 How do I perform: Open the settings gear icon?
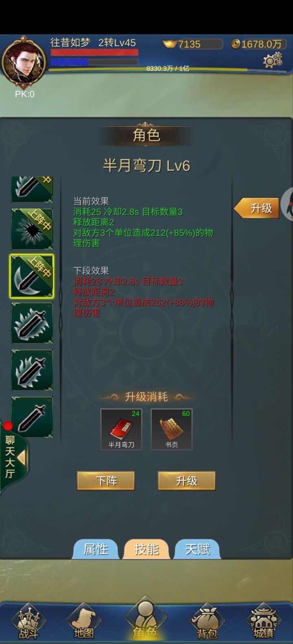point(273,60)
